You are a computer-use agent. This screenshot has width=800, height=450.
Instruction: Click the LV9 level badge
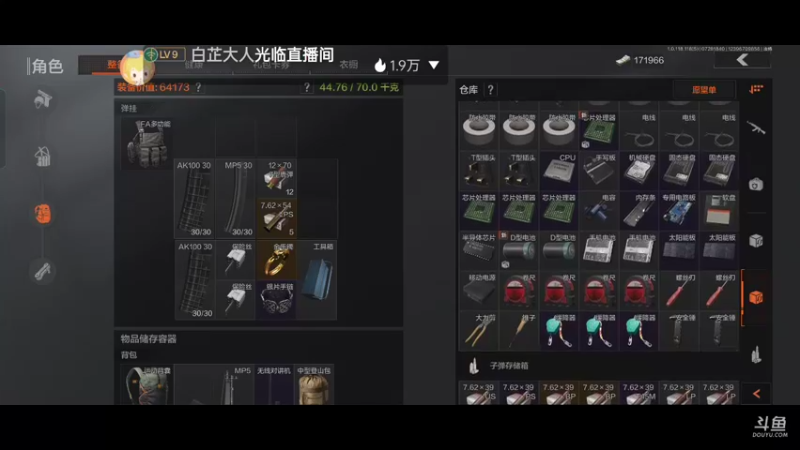(x=164, y=55)
